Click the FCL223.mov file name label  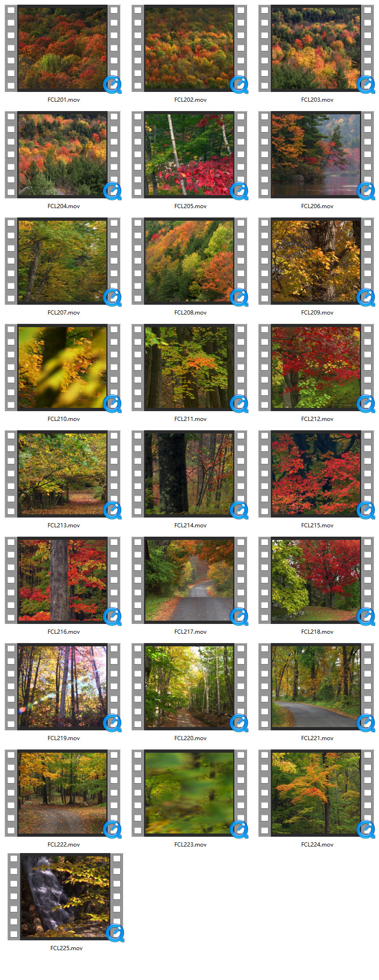point(191,845)
